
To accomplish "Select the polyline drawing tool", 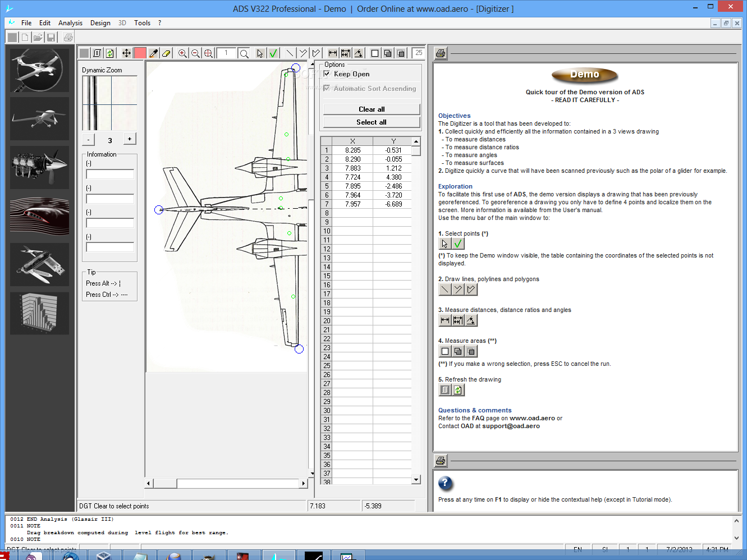I will click(x=303, y=53).
